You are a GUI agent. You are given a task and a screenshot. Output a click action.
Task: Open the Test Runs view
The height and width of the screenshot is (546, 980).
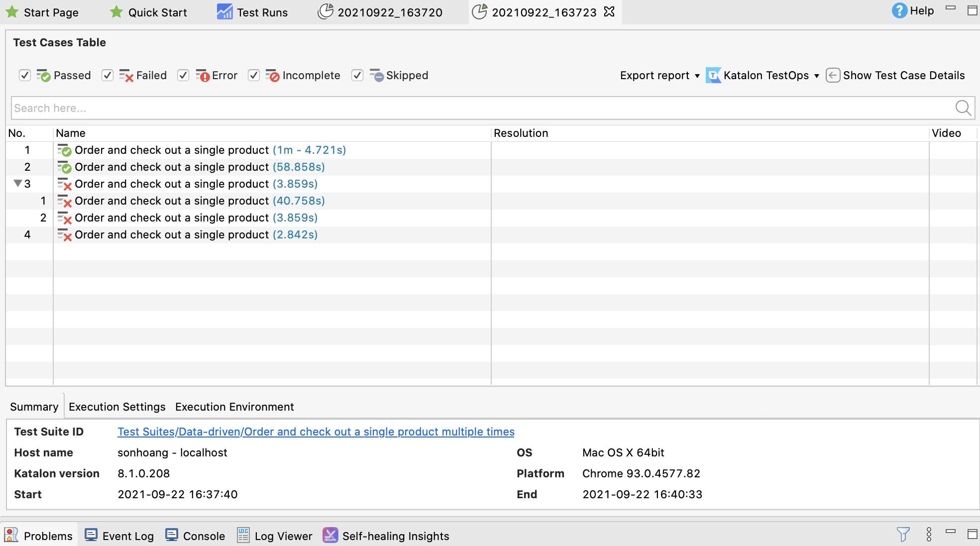(252, 12)
